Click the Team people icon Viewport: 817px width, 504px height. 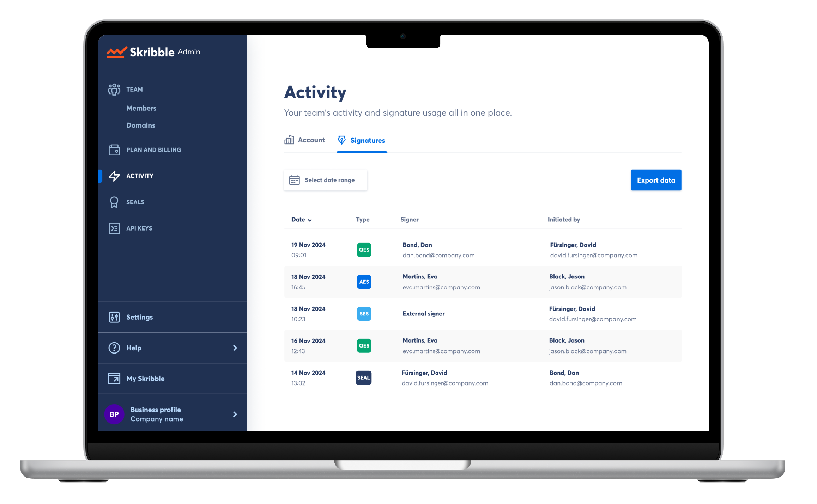click(114, 89)
